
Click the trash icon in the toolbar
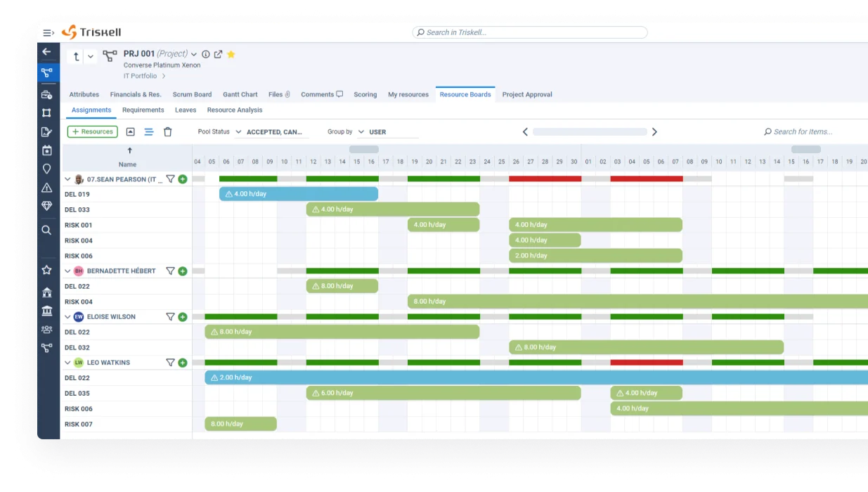tap(167, 131)
